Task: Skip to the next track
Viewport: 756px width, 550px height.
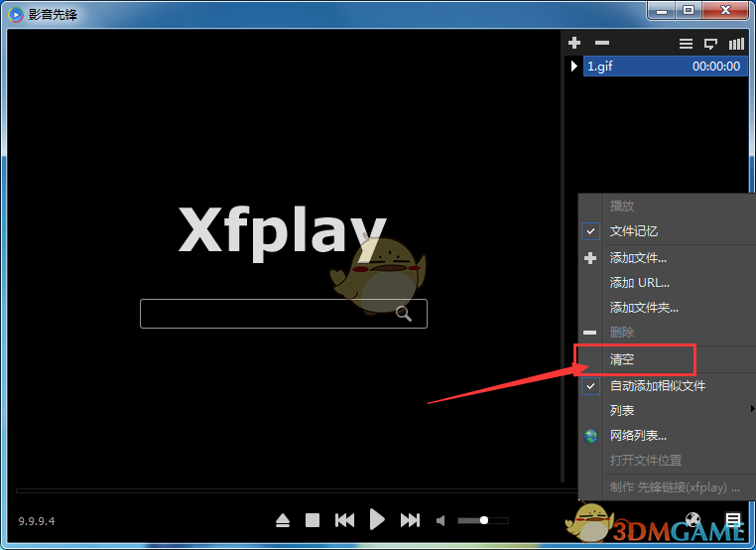Action: tap(410, 520)
